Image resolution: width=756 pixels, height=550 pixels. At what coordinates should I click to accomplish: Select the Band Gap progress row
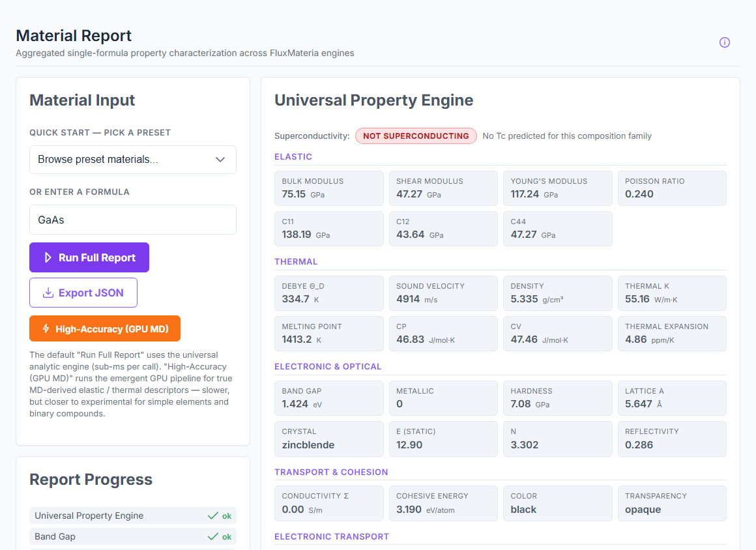tap(132, 536)
